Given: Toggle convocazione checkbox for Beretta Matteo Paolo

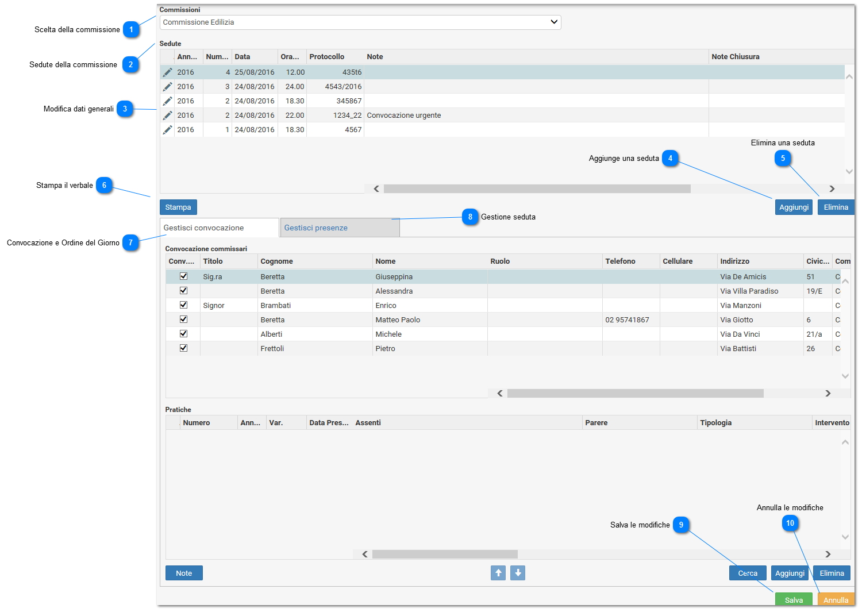Looking at the screenshot, I should tap(183, 319).
